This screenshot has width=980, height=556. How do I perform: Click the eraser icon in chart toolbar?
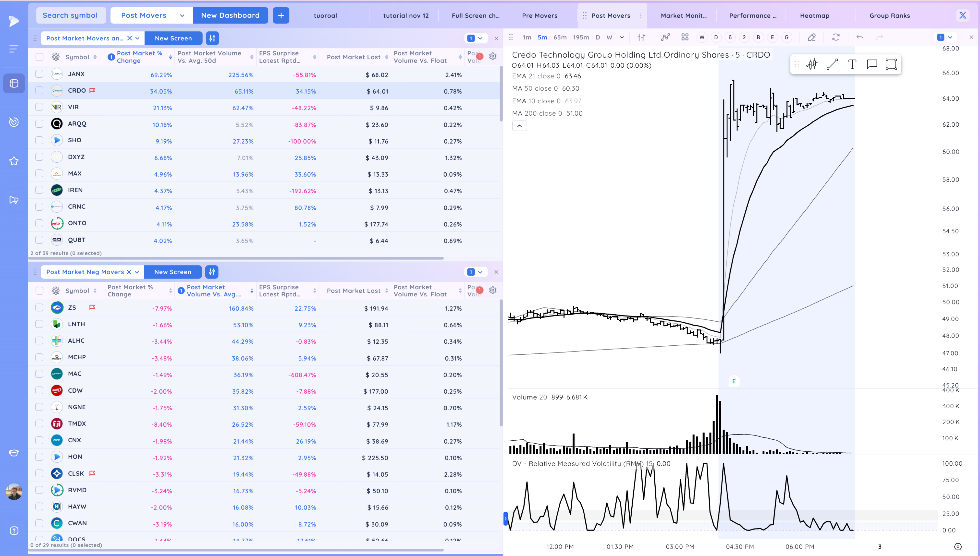pos(812,37)
